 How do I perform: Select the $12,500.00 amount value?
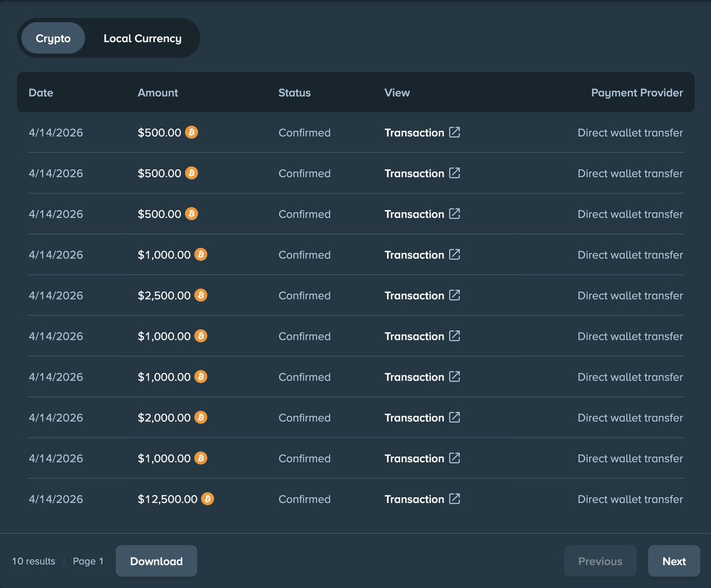coord(168,499)
